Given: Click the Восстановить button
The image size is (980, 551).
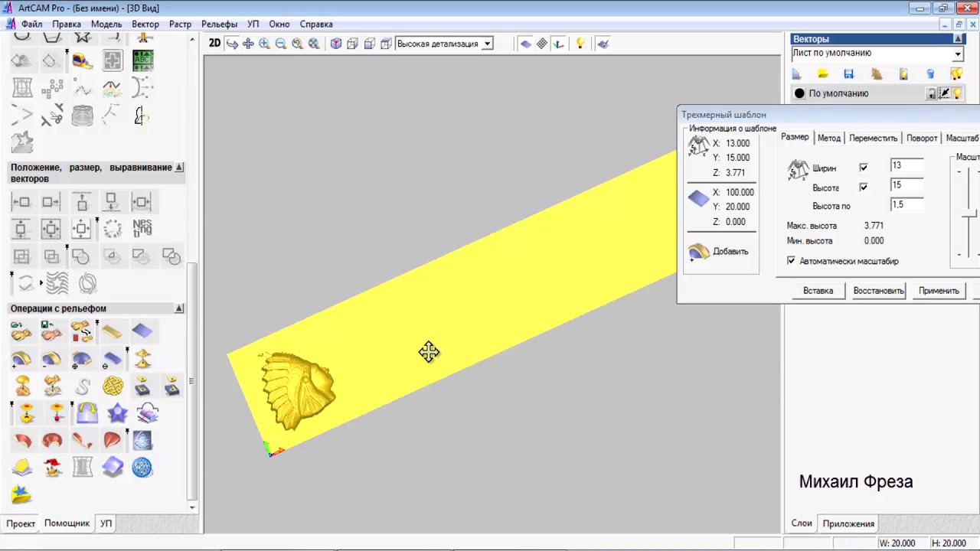Looking at the screenshot, I should [x=878, y=291].
